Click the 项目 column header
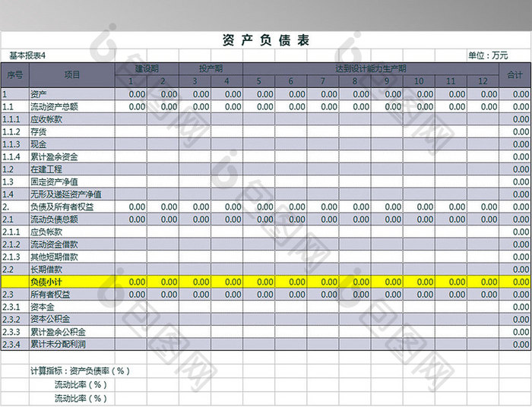The width and height of the screenshot is (532, 407). tap(71, 74)
